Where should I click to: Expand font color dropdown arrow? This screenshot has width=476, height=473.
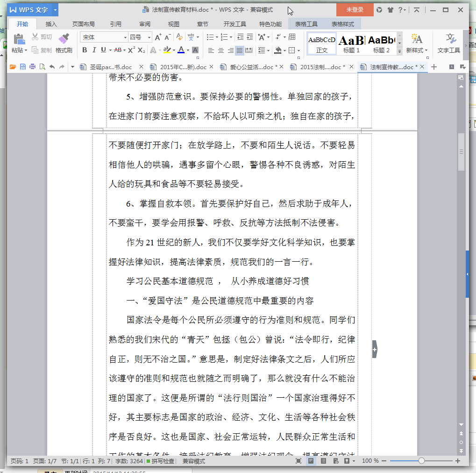pos(188,50)
